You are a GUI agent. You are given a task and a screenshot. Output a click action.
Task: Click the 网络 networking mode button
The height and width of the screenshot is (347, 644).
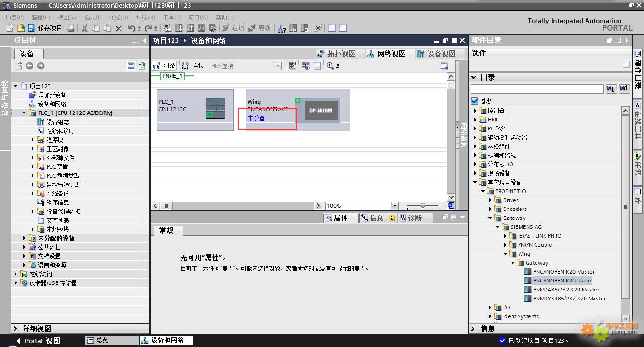click(165, 66)
